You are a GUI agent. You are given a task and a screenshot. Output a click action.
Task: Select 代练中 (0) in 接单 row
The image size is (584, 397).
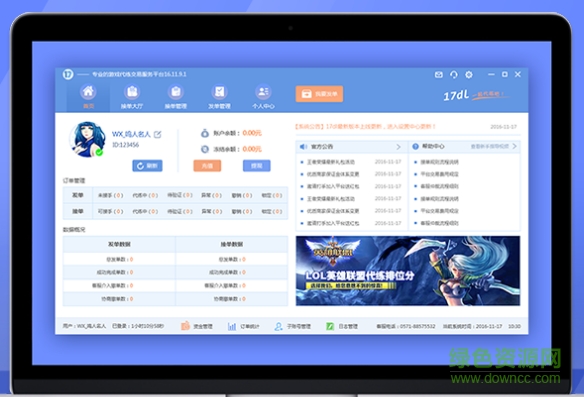click(x=145, y=212)
